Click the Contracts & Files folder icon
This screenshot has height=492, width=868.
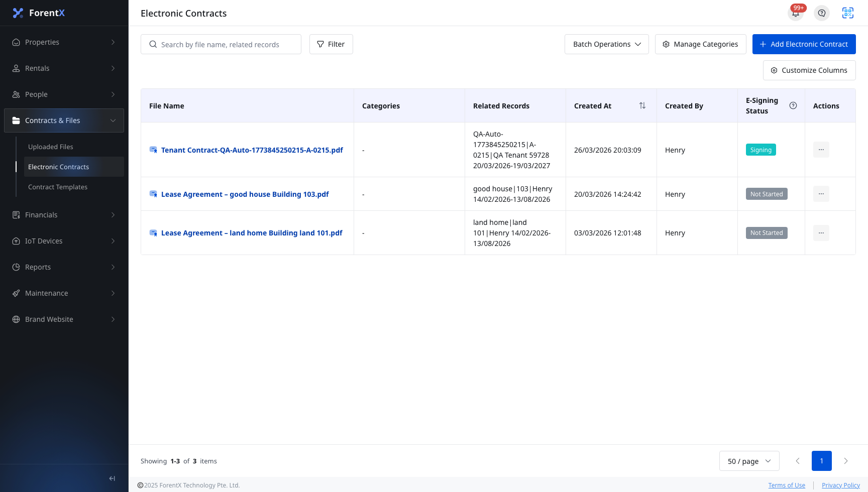click(x=16, y=120)
